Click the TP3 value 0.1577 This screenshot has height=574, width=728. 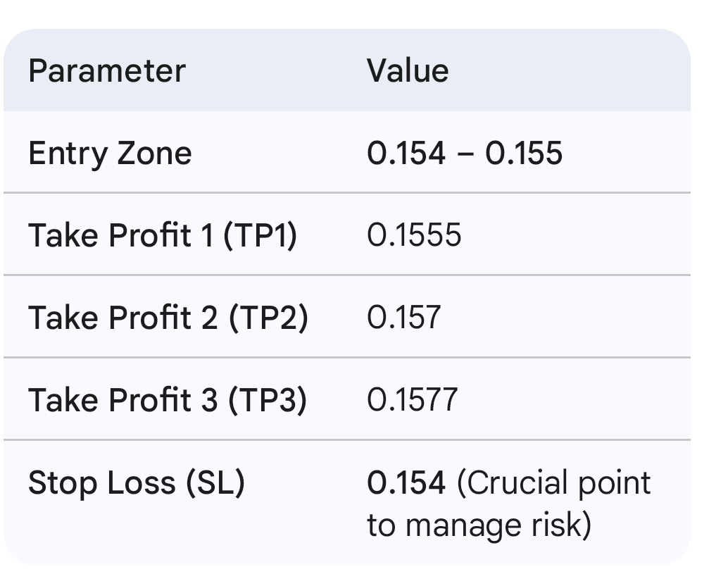(x=413, y=400)
